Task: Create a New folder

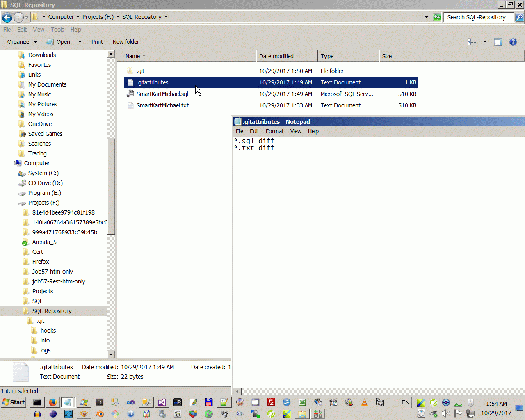Action: (126, 42)
